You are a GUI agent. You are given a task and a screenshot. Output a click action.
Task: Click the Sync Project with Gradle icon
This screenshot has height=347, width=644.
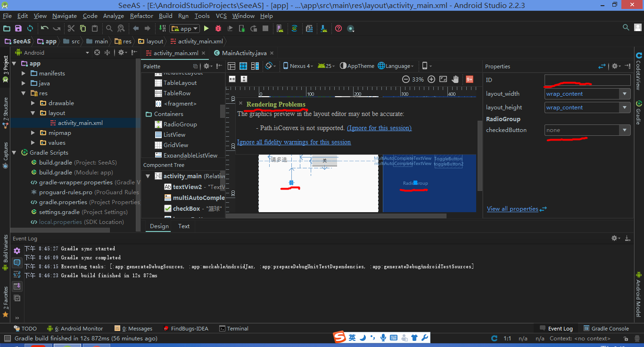pyautogui.click(x=294, y=28)
